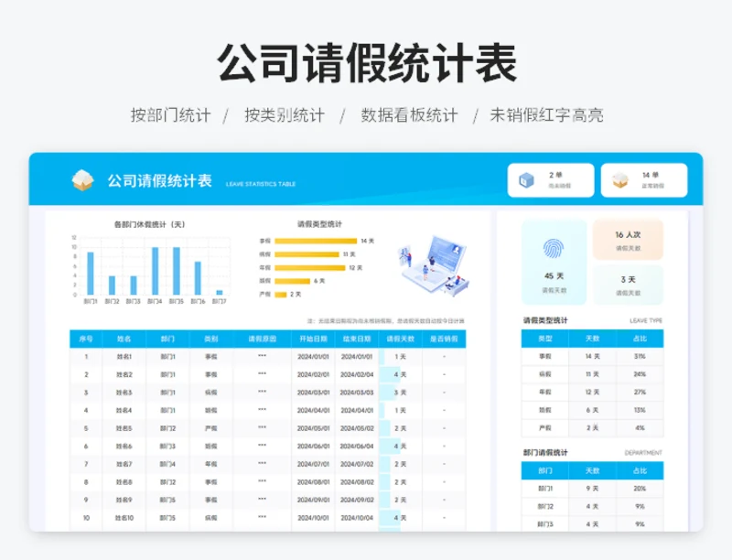Click the 未销假红字高亮 text under main title
The image size is (732, 560).
pyautogui.click(x=546, y=114)
